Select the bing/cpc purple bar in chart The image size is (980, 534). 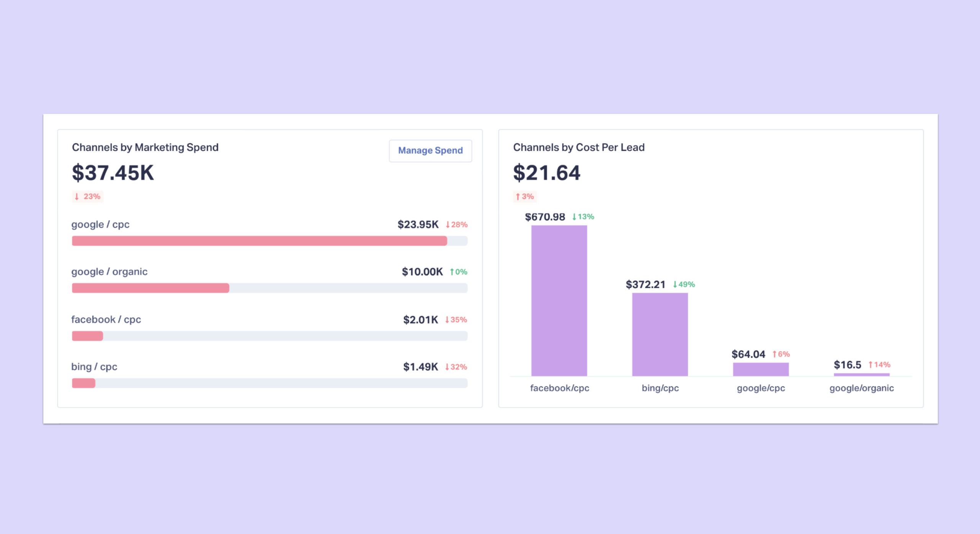pyautogui.click(x=660, y=334)
